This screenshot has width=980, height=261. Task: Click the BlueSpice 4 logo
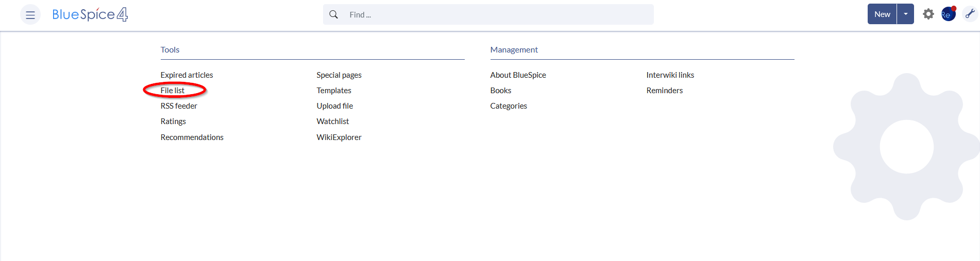[x=90, y=14]
